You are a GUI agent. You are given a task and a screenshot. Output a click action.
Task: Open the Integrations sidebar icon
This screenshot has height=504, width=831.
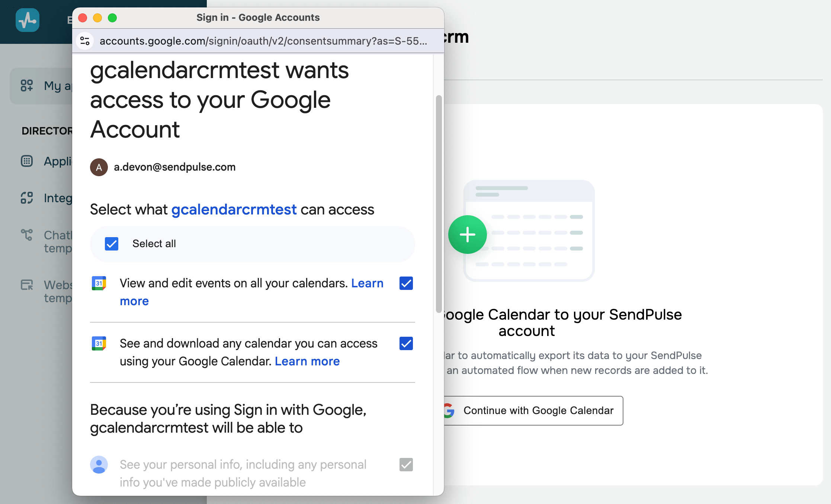point(27,198)
